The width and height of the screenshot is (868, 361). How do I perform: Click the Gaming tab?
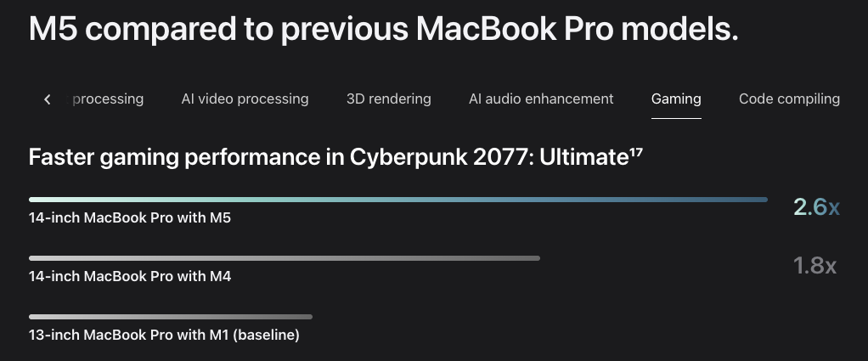coord(676,99)
